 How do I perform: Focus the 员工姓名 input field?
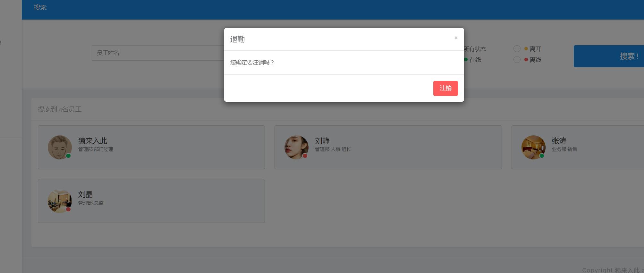[158, 53]
